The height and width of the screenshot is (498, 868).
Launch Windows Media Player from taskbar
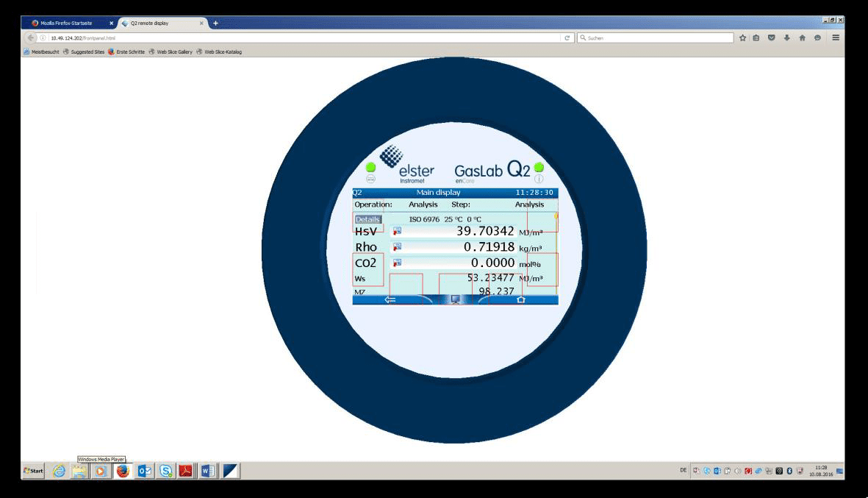[x=101, y=471]
